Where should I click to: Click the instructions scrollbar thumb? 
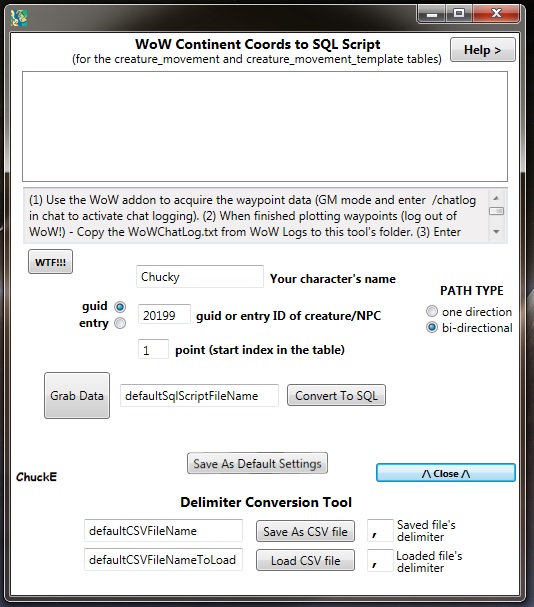496,211
